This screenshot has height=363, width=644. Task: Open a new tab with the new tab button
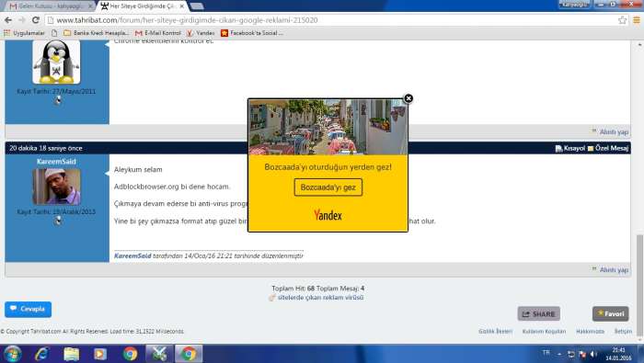197,6
